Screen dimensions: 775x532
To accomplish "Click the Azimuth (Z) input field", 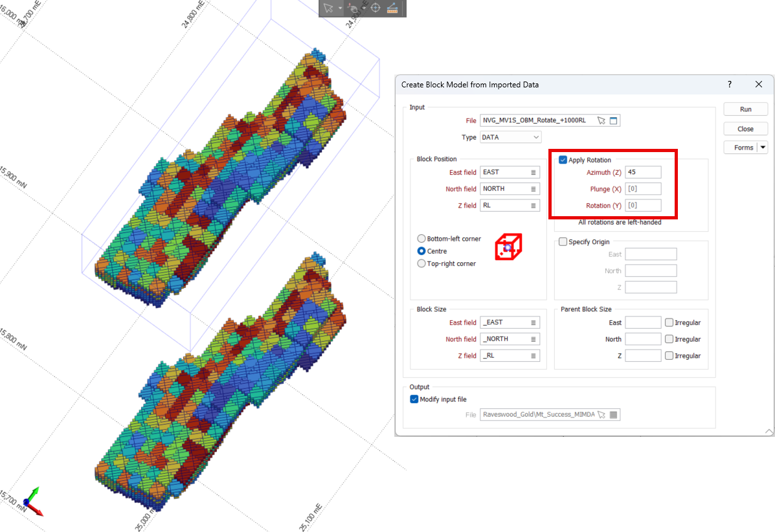I will coord(643,172).
